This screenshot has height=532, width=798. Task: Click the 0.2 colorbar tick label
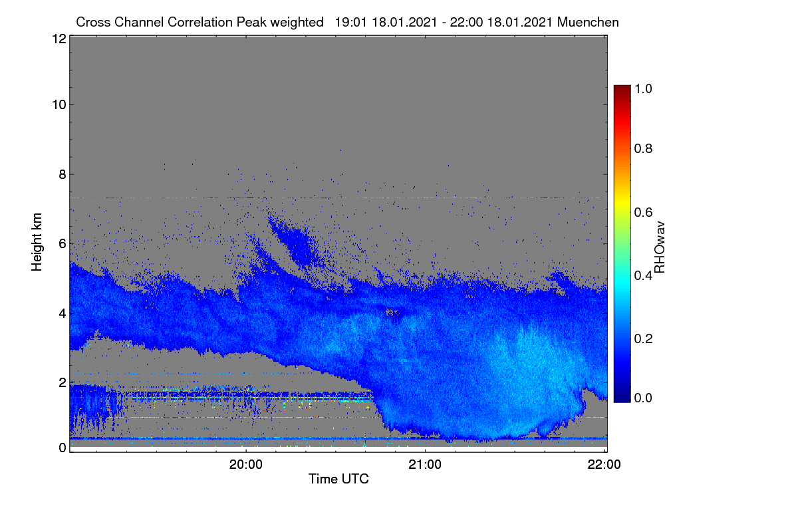(644, 338)
